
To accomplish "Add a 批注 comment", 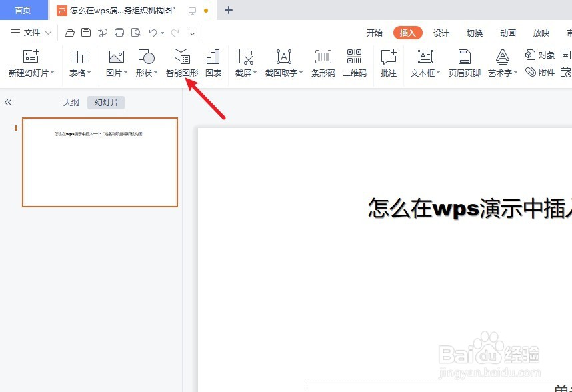I will point(389,63).
